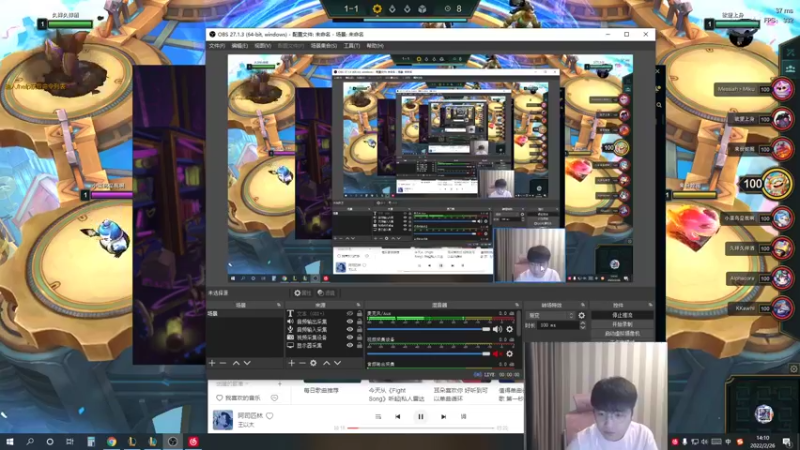Viewport: 800px width, 450px height.
Task: Pop out the sources dock panel
Action: pyautogui.click(x=358, y=305)
